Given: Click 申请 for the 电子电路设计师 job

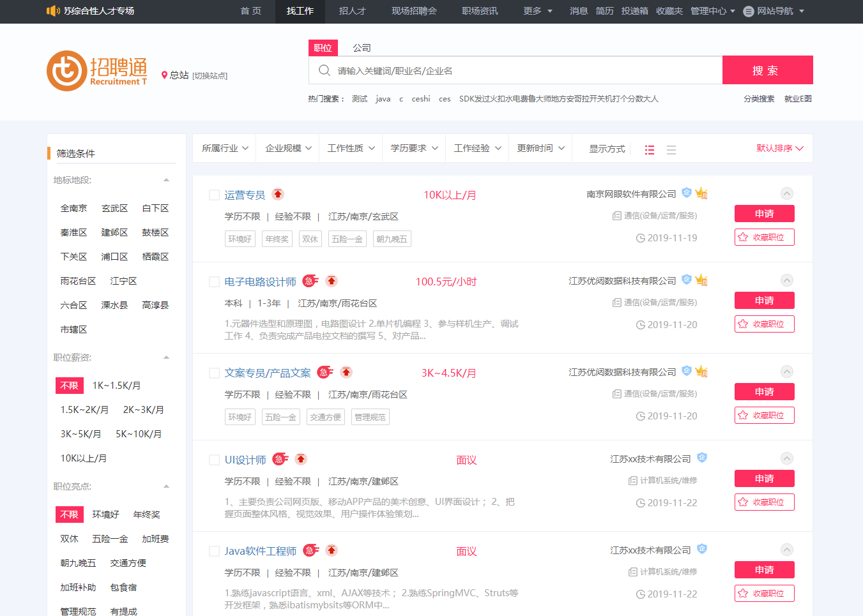Looking at the screenshot, I should pos(764,301).
